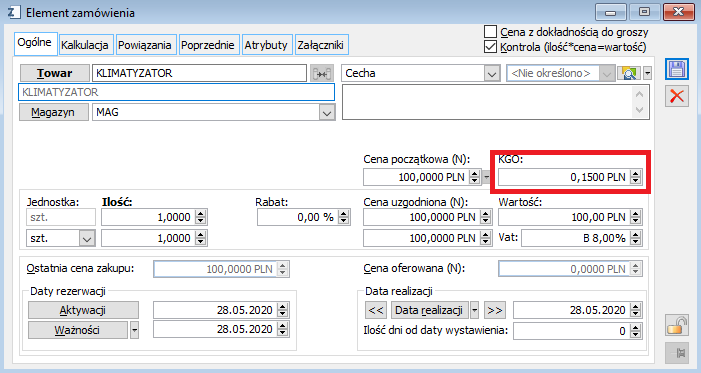Click the Towar button
Screen dimensions: 701x373
pos(54,73)
